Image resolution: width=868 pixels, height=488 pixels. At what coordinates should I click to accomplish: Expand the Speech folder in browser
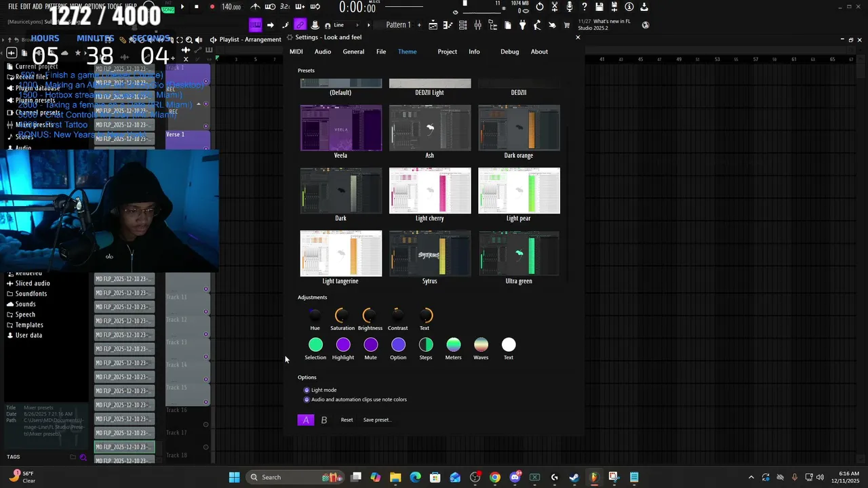tap(25, 314)
